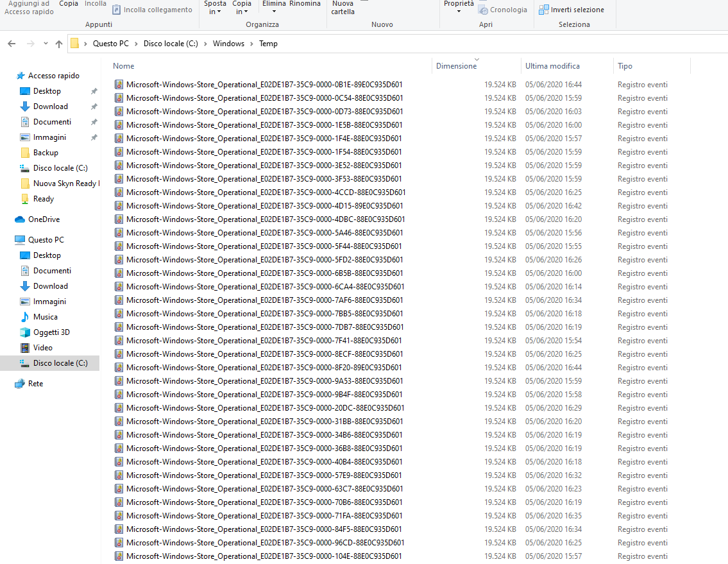728x564 pixels.
Task: Select Desktop under Questo PC
Action: click(x=47, y=255)
